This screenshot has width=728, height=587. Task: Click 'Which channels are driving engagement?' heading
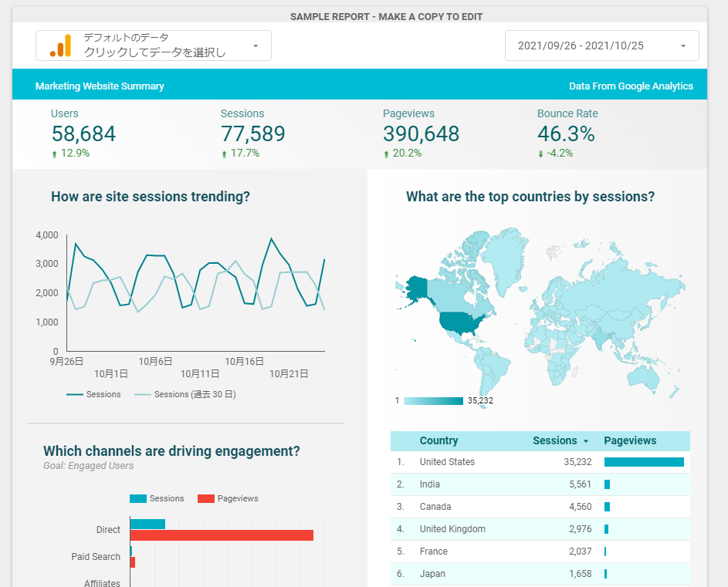[172, 451]
